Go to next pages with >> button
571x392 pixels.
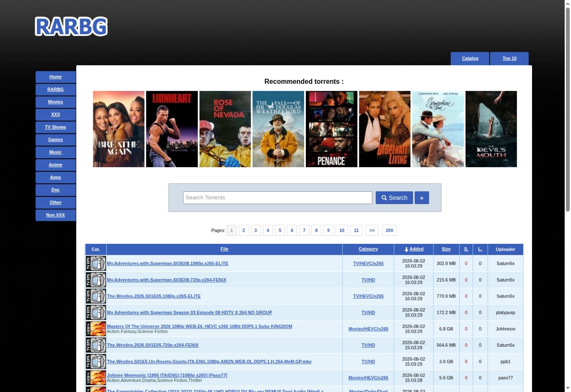(x=372, y=230)
